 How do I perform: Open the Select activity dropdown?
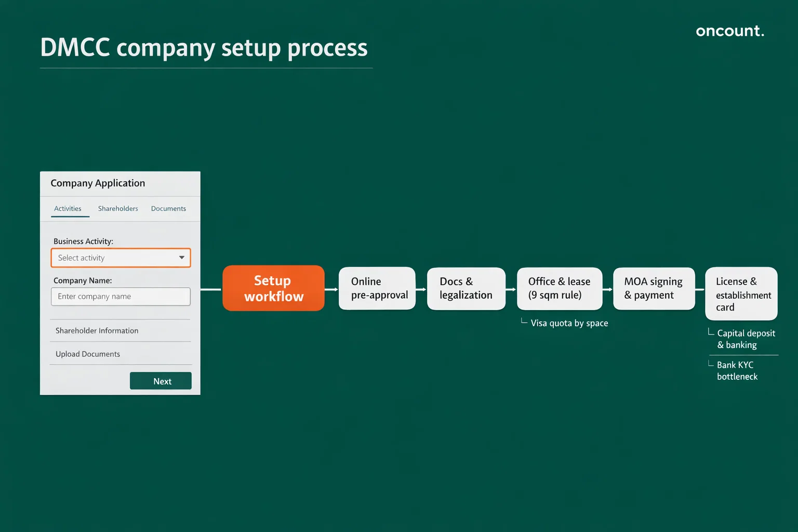click(121, 258)
